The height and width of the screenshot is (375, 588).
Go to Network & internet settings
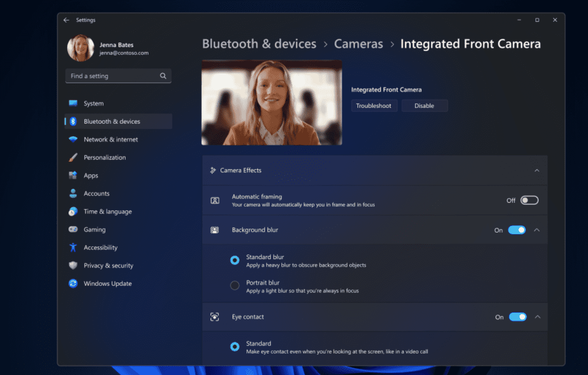[119, 139]
